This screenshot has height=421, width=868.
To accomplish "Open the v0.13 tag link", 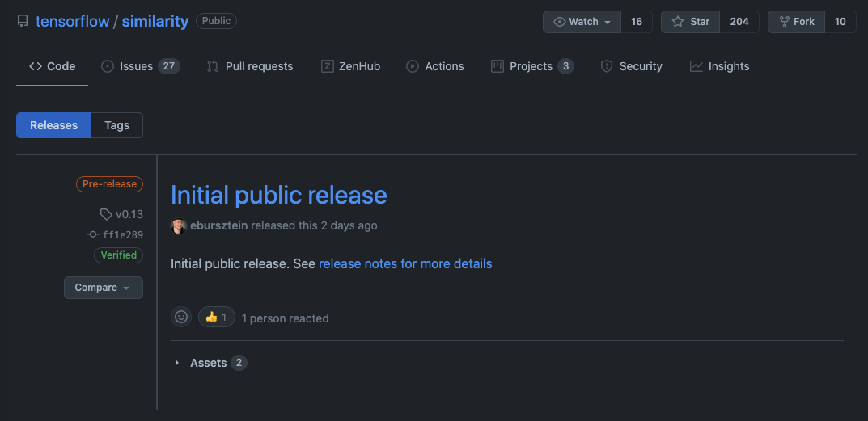I will 129,214.
